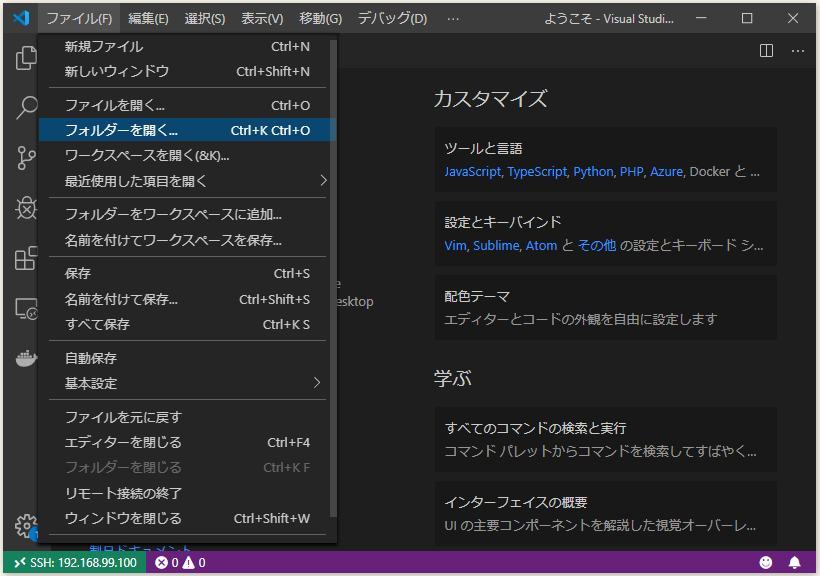
Task: Open the Search view icon
Action: coord(25,107)
